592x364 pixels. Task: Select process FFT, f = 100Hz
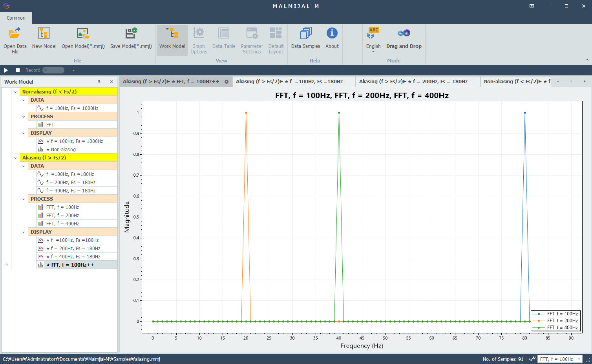click(x=77, y=207)
